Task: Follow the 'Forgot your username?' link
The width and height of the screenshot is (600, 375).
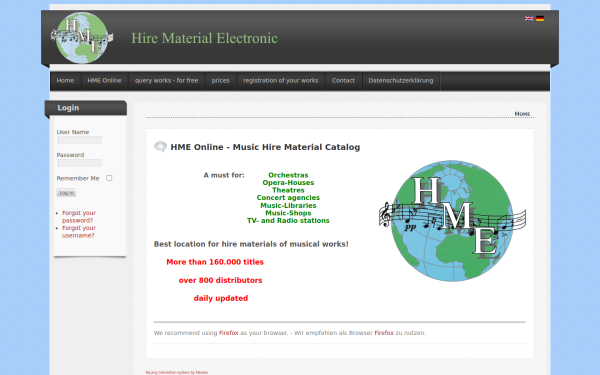Action: (x=79, y=232)
